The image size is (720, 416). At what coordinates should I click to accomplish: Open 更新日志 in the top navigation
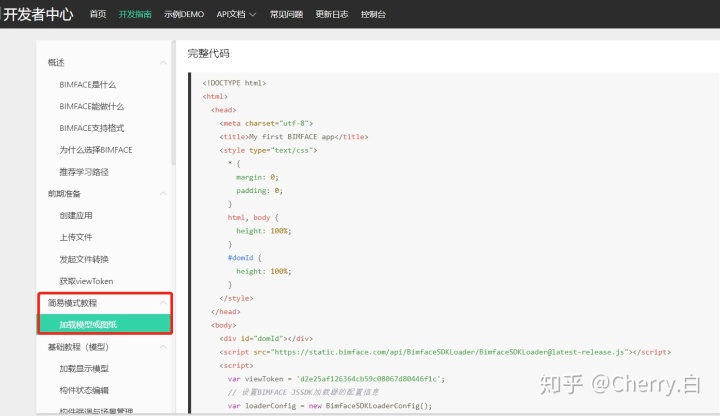[332, 14]
